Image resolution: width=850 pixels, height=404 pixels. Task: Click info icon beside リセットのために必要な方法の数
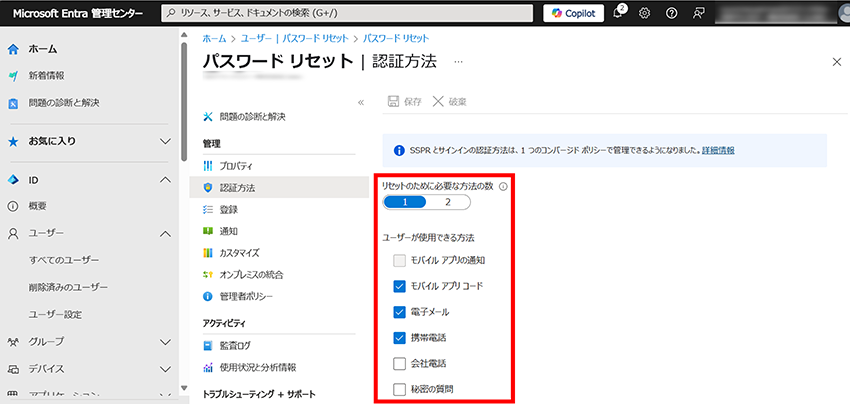[x=502, y=187]
